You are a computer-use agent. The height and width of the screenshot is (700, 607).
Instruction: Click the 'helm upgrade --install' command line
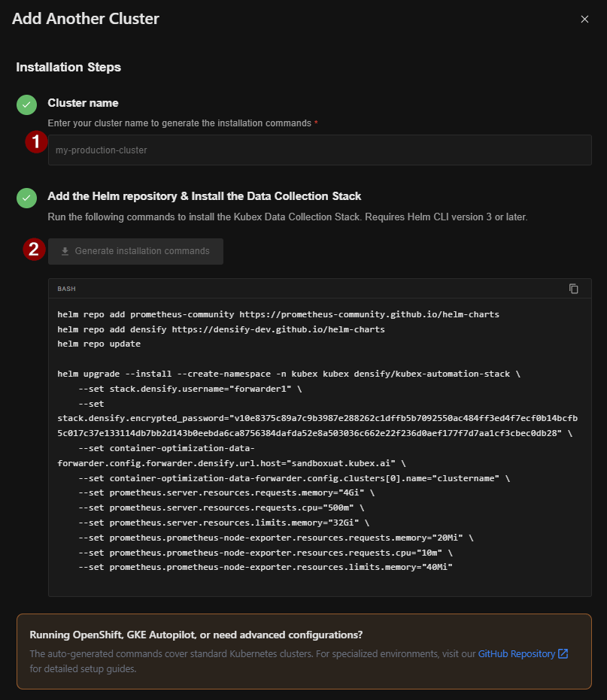tap(289, 374)
